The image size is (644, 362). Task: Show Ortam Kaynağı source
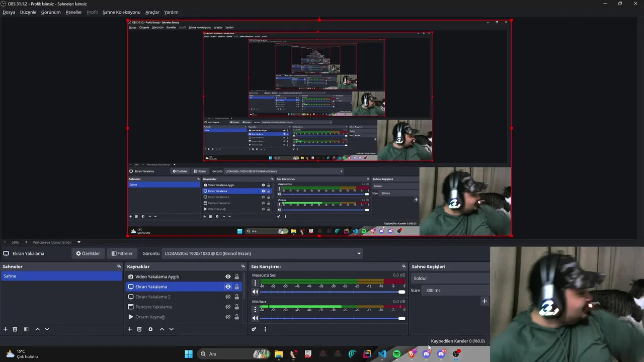point(228,317)
